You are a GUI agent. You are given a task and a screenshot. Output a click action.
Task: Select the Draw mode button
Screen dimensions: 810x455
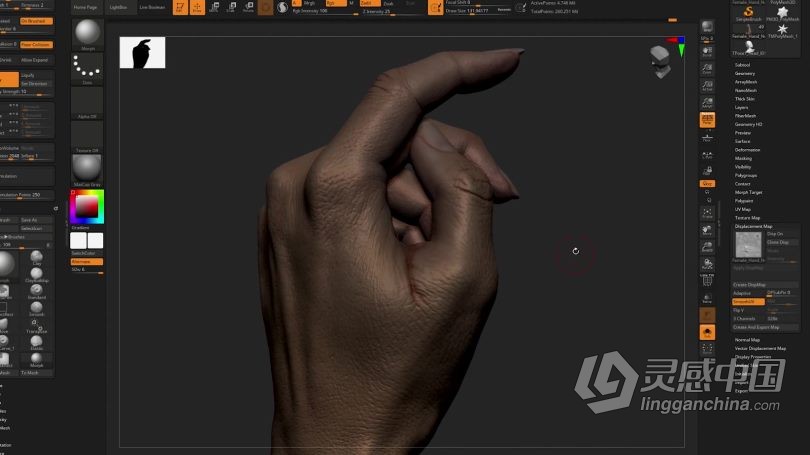(x=197, y=7)
